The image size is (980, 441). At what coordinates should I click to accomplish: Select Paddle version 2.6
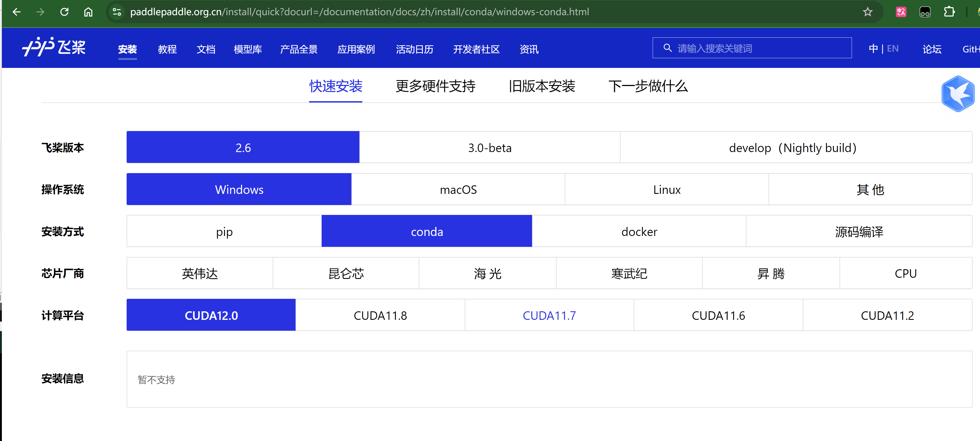pos(243,147)
